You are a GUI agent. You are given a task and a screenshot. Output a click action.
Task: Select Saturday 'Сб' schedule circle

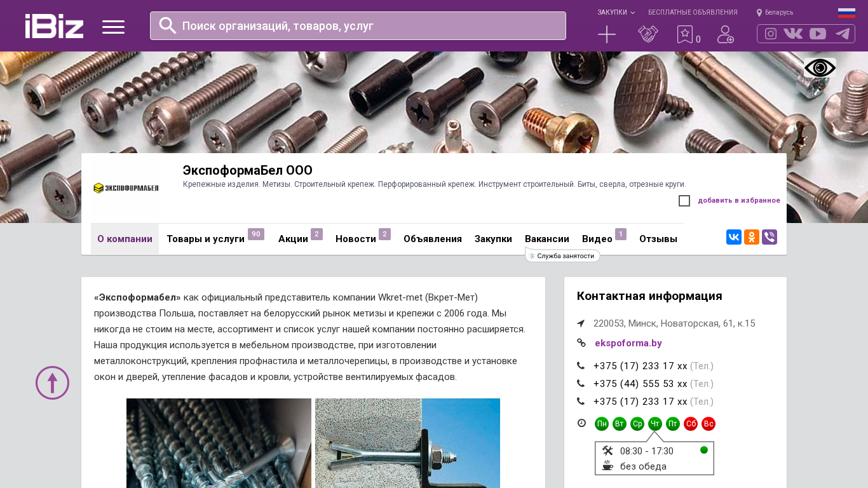691,424
